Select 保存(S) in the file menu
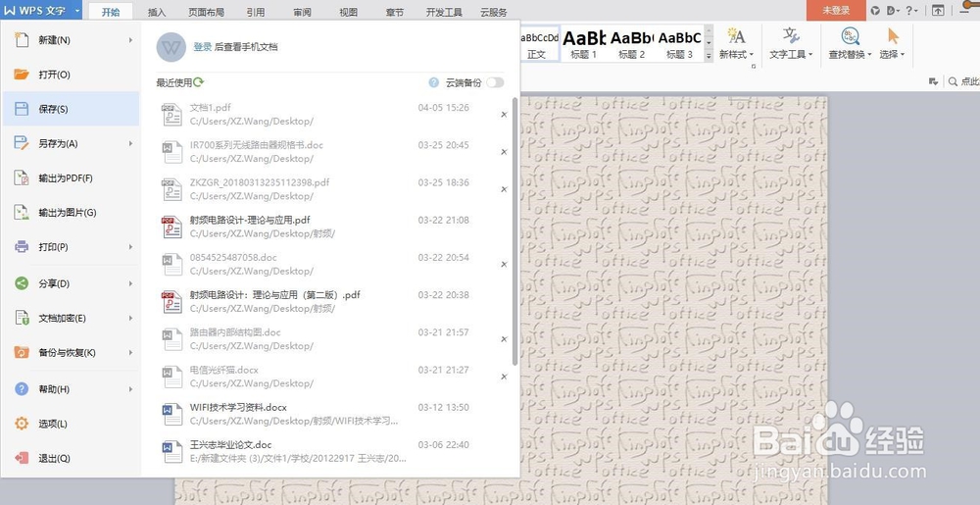This screenshot has width=980, height=505. coord(71,109)
